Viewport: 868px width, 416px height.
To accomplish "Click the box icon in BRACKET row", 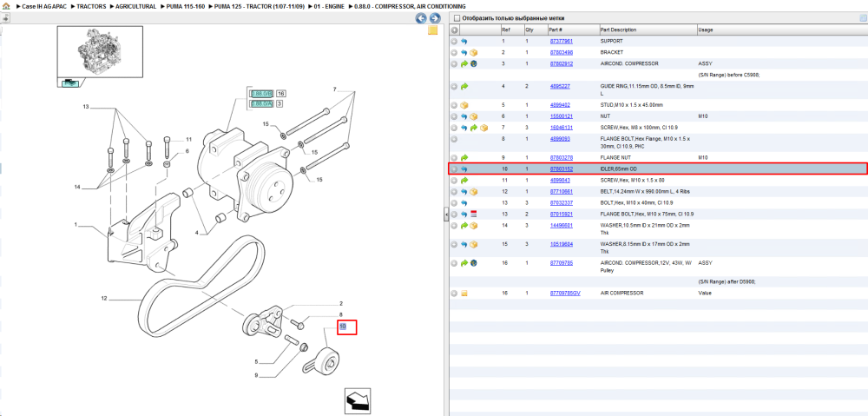I will pyautogui.click(x=474, y=53).
